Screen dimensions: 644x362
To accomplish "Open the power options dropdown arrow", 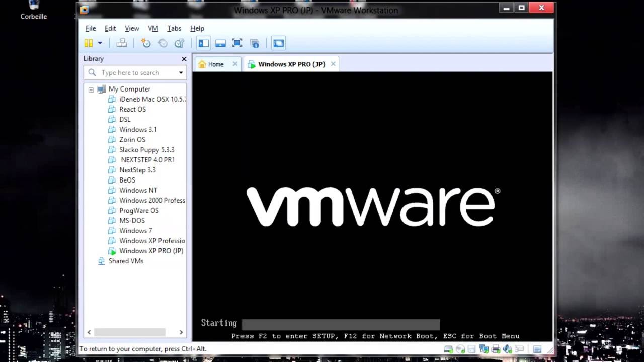I will (100, 43).
